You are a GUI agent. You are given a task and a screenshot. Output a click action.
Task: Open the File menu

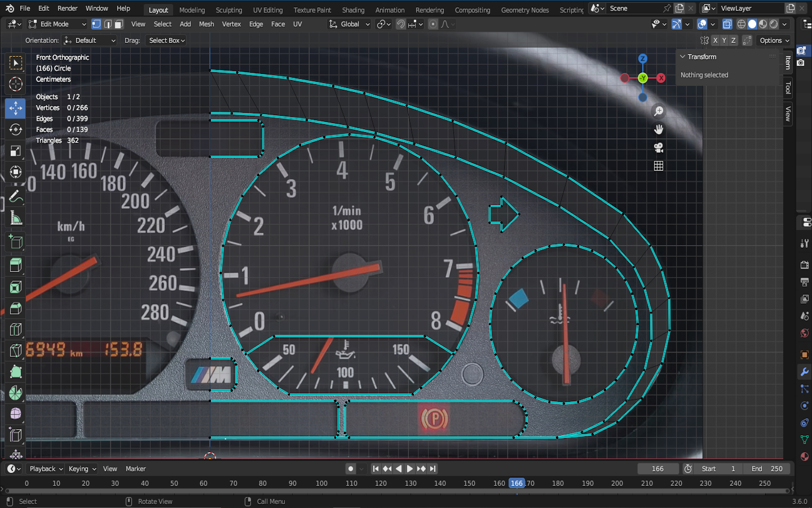[25, 8]
